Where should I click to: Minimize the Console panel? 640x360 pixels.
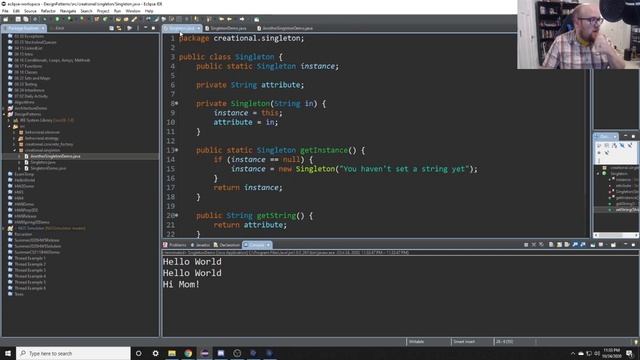point(626,244)
